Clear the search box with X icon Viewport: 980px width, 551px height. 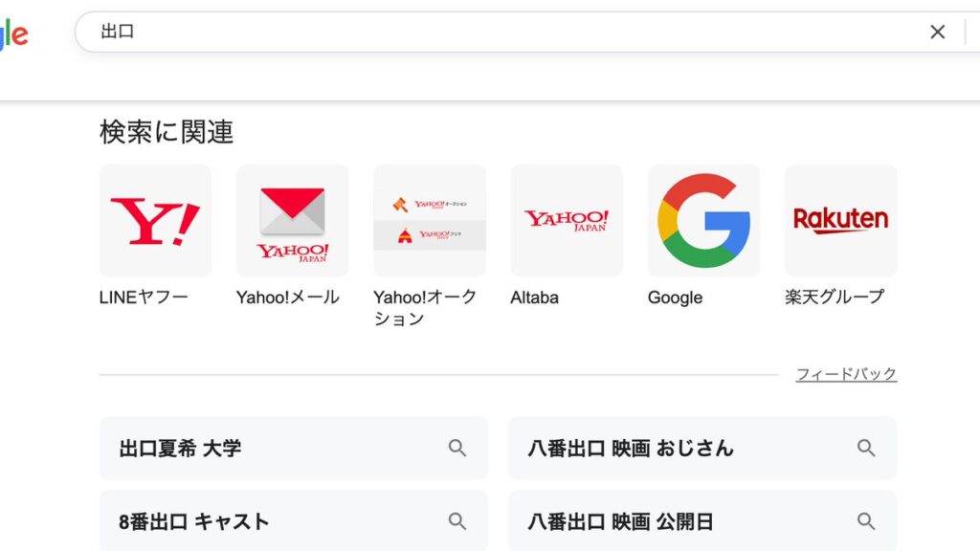pos(937,33)
